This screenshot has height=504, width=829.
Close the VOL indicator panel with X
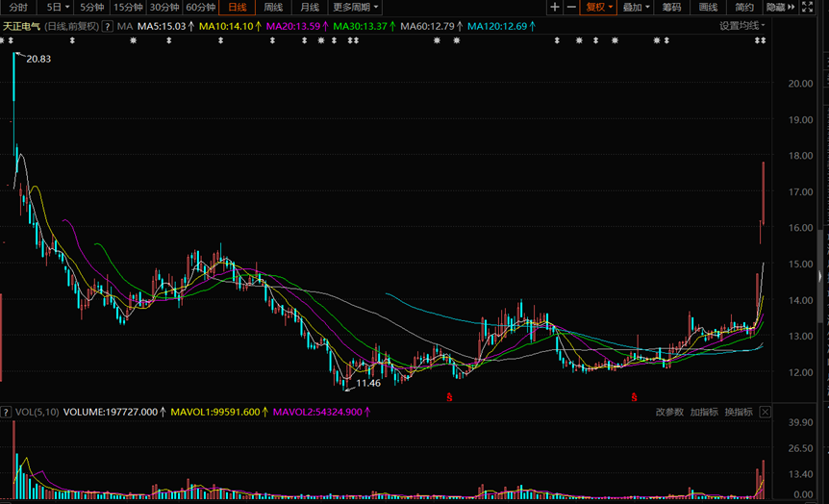coord(765,412)
